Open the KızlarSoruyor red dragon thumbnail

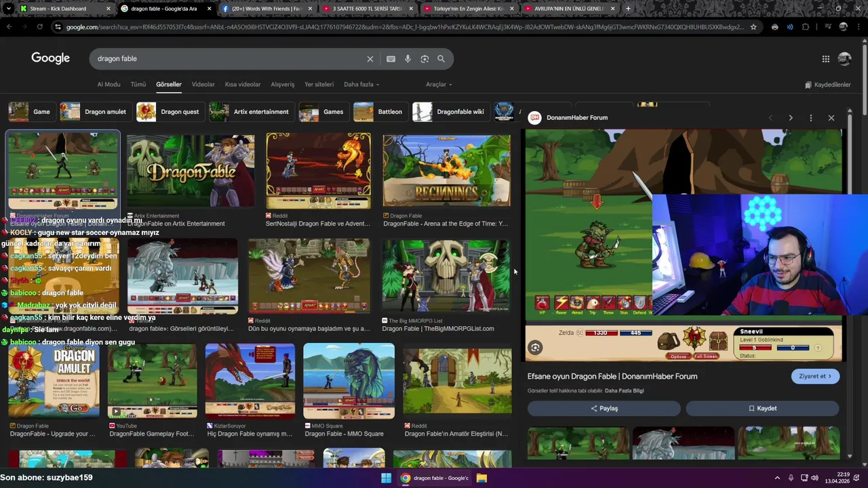250,381
